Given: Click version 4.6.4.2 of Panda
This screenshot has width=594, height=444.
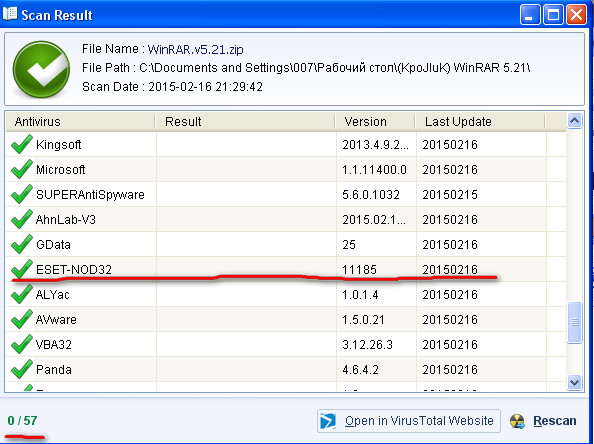Looking at the screenshot, I should 360,369.
